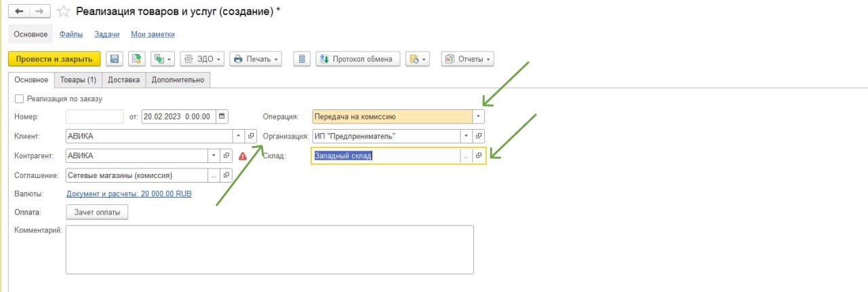Click the document list icon before Протокол обмена

(x=302, y=59)
